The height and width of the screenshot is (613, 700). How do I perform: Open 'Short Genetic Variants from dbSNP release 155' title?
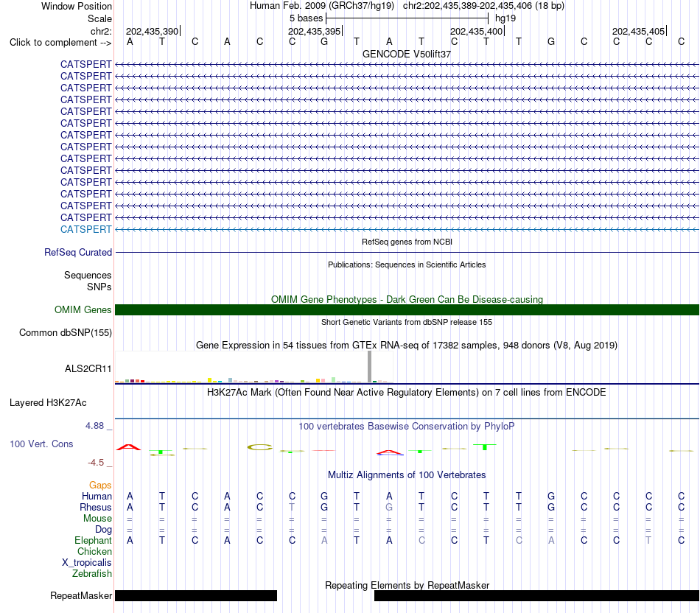[x=407, y=323]
